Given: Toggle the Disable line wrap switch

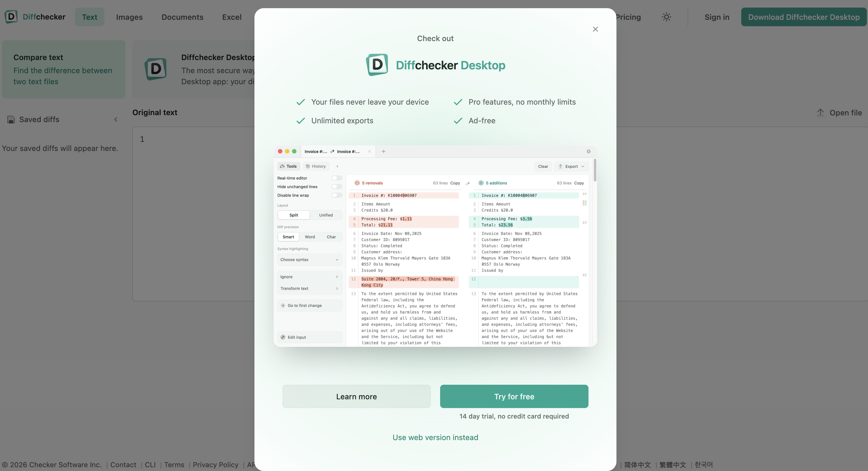Looking at the screenshot, I should (x=337, y=195).
